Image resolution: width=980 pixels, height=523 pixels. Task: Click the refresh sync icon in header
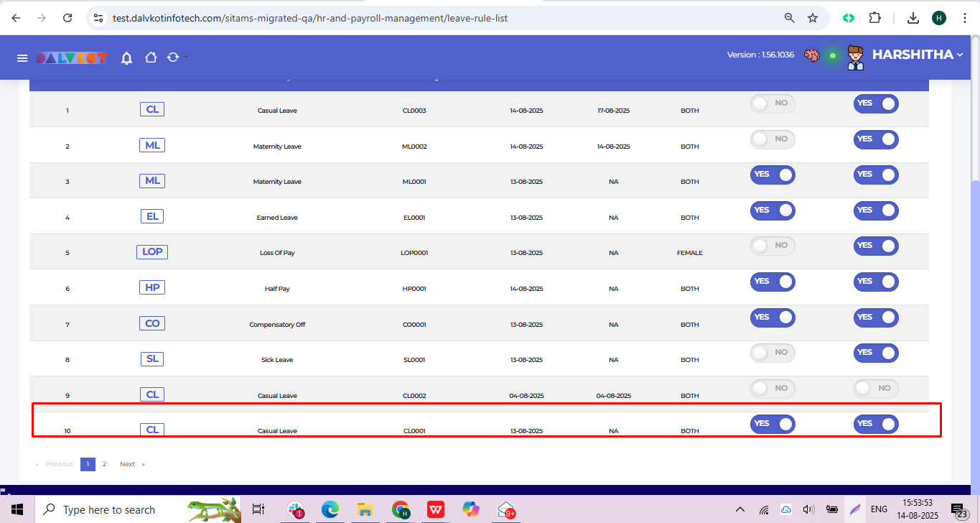[173, 57]
